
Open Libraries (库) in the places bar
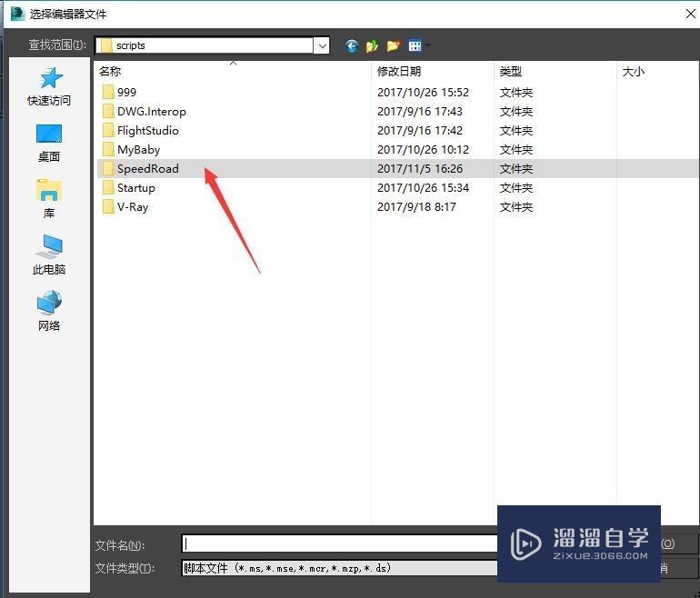pyautogui.click(x=49, y=199)
